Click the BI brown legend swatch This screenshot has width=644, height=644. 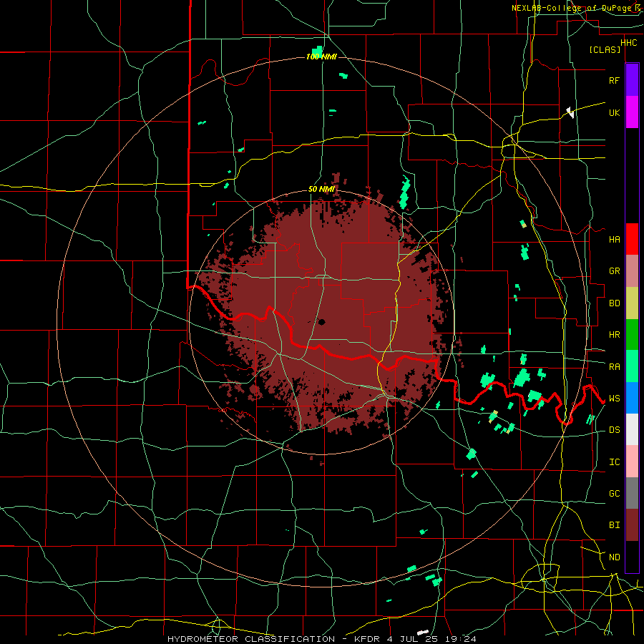click(632, 525)
